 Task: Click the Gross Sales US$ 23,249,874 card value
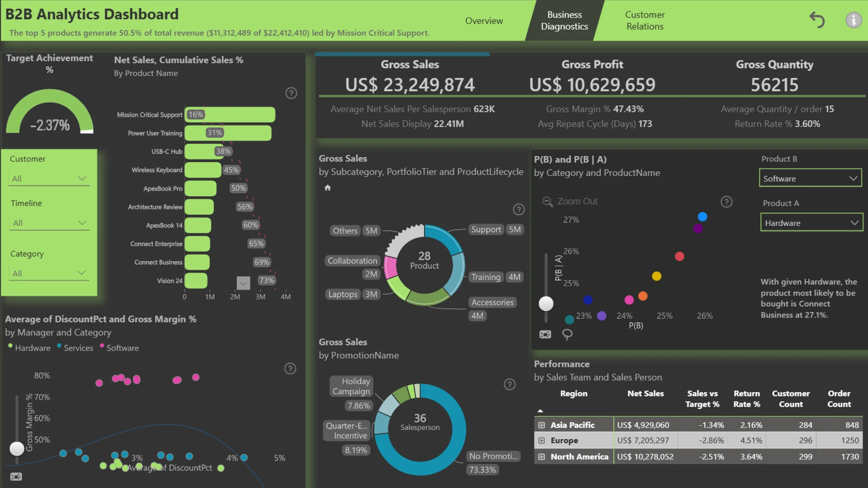[x=410, y=85]
